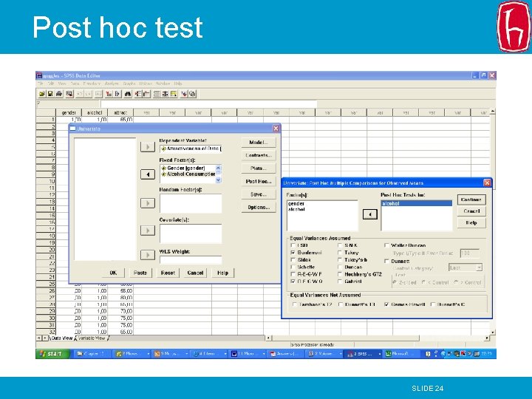Check the Tukey option
This screenshot has width=532, height=399.
[340, 253]
